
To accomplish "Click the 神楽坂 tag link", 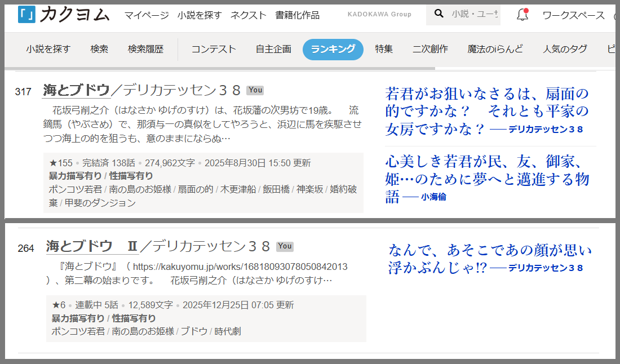I will [x=310, y=189].
